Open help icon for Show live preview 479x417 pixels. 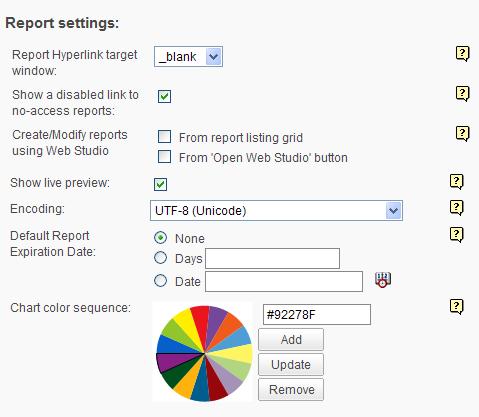[x=456, y=182]
